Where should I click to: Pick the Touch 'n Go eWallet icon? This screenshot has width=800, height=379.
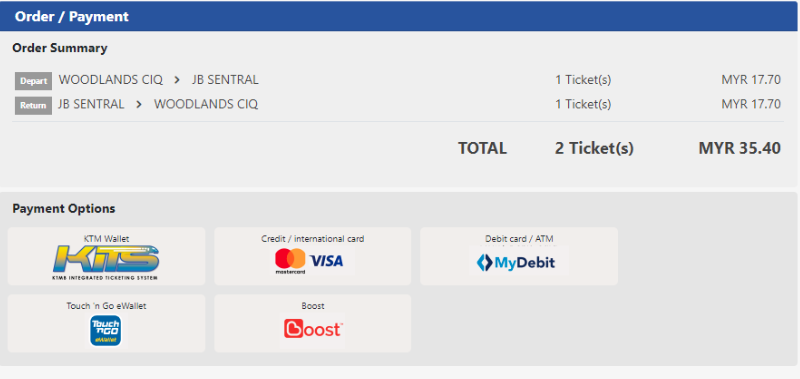pyautogui.click(x=106, y=331)
